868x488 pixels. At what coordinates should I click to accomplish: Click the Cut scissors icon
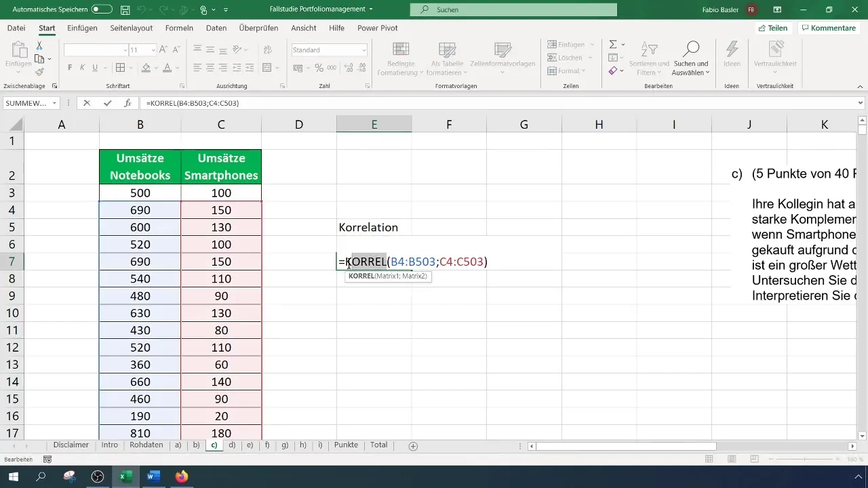click(39, 45)
